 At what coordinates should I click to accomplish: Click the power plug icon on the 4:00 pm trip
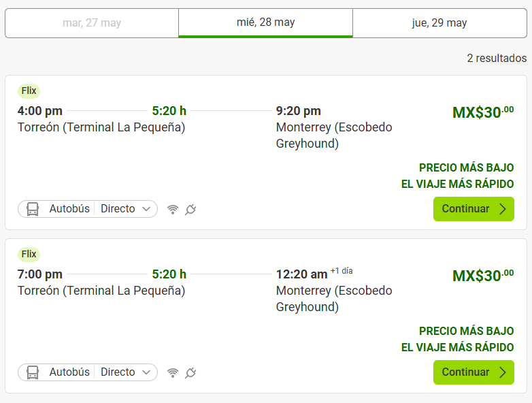190,210
